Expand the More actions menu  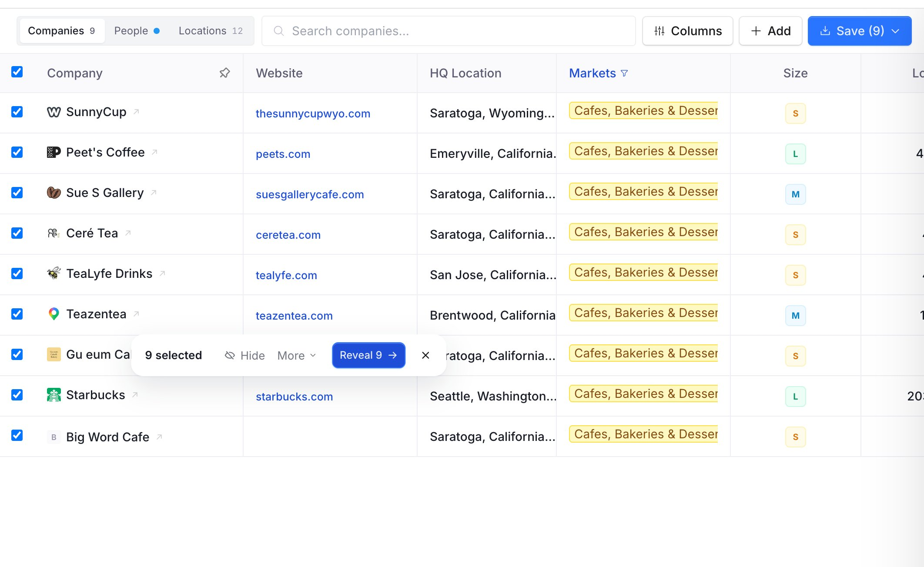(297, 355)
